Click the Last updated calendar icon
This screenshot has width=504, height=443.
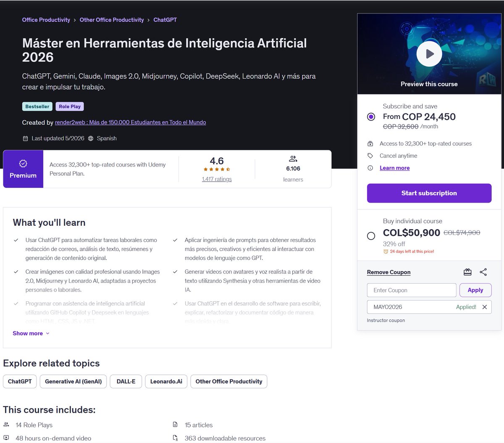[x=25, y=138]
